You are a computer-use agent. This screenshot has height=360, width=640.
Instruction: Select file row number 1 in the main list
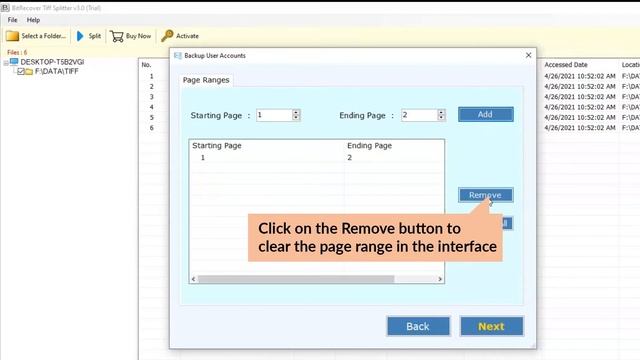tap(151, 76)
